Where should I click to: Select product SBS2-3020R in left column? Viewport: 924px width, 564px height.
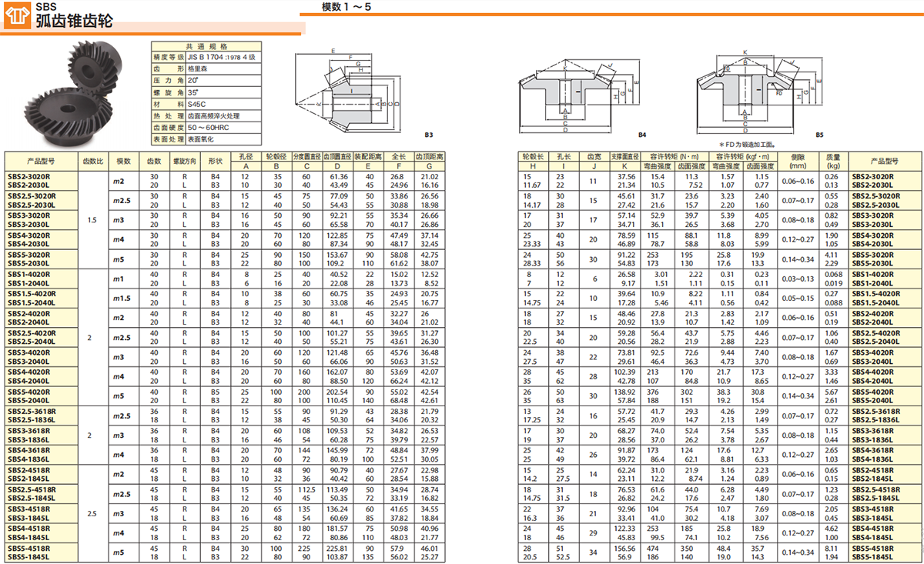click(28, 176)
